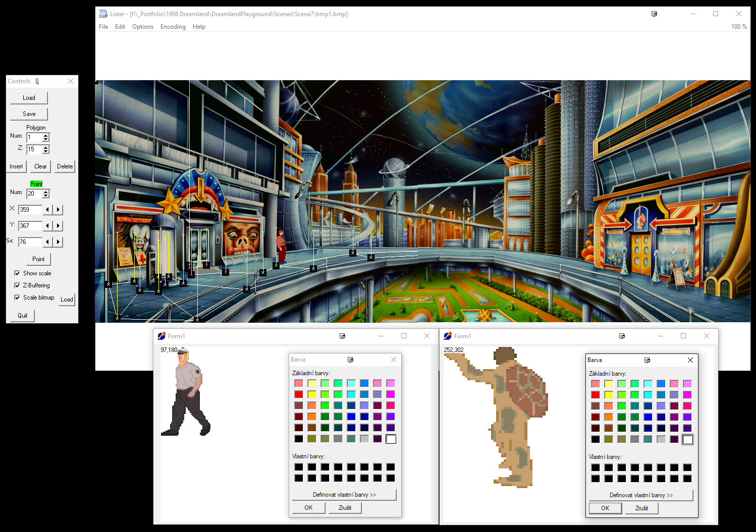
Task: Toggle the Scale bitmap checkbox
Action: (17, 298)
